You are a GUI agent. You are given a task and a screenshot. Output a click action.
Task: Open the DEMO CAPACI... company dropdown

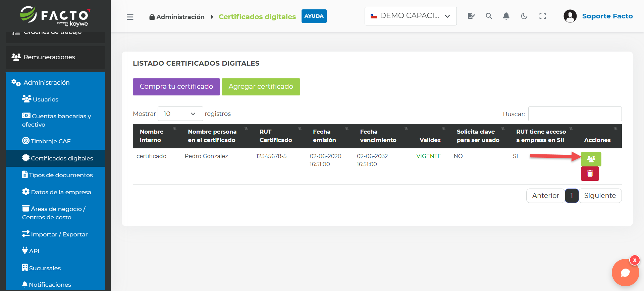[x=411, y=16]
